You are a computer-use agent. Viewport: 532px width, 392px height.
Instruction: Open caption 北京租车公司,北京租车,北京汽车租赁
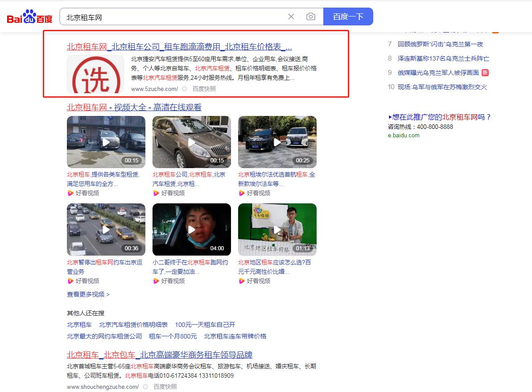[189, 179]
